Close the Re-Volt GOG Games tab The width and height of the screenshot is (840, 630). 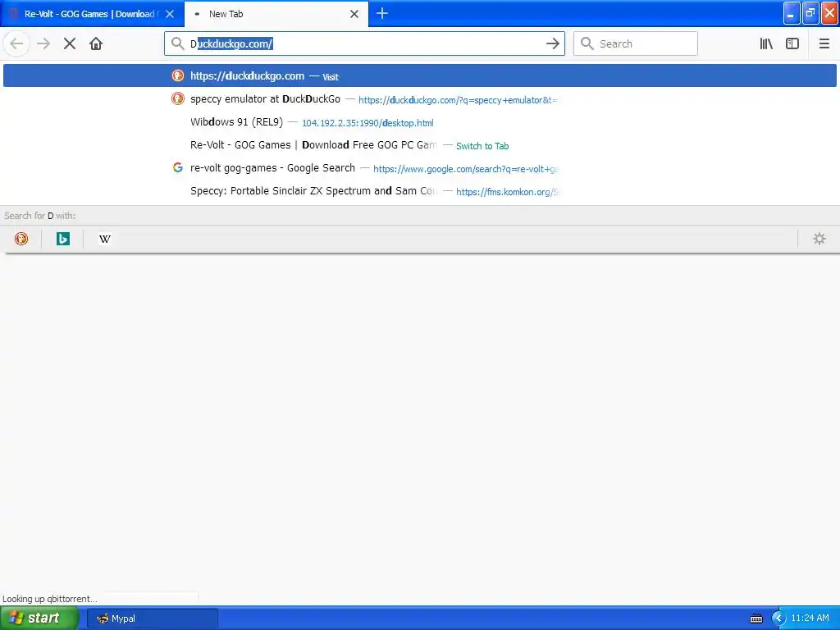click(170, 14)
